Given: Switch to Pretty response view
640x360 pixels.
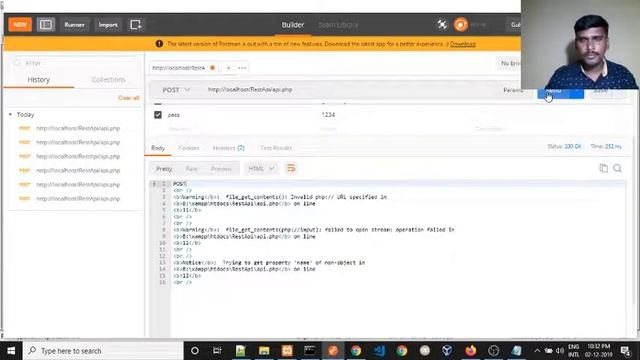Looking at the screenshot, I should click(x=164, y=169).
